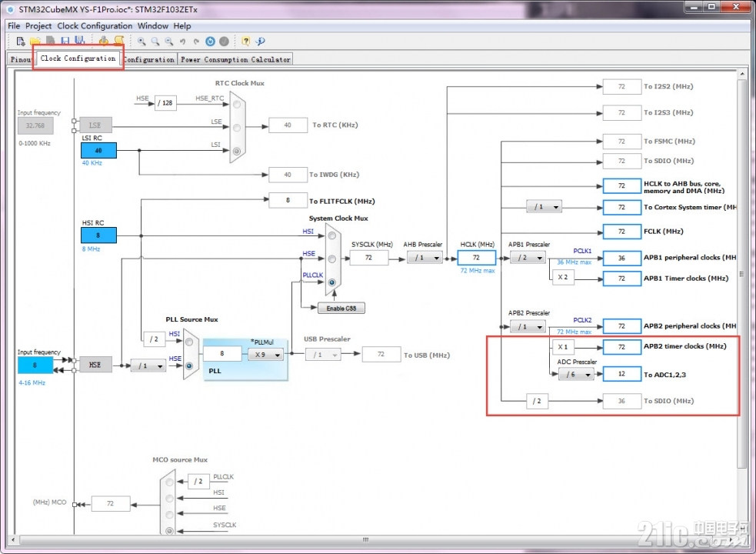The height and width of the screenshot is (554, 756).
Task: Edit the HSE input frequency field
Action: point(35,365)
